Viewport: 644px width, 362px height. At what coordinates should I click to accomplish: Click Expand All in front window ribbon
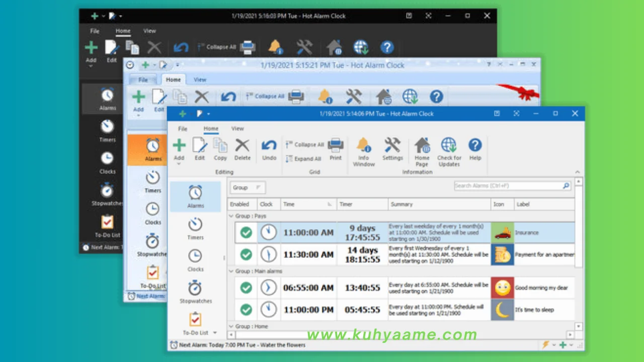click(x=303, y=158)
